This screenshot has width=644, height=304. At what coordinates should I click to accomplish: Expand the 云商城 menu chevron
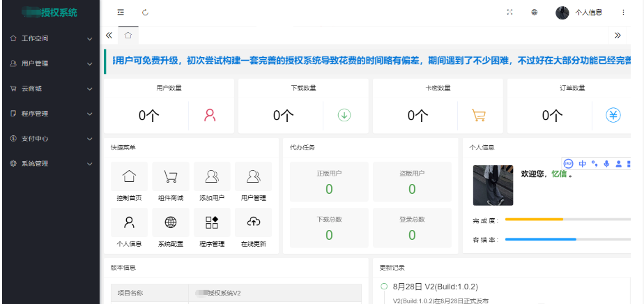click(x=89, y=89)
